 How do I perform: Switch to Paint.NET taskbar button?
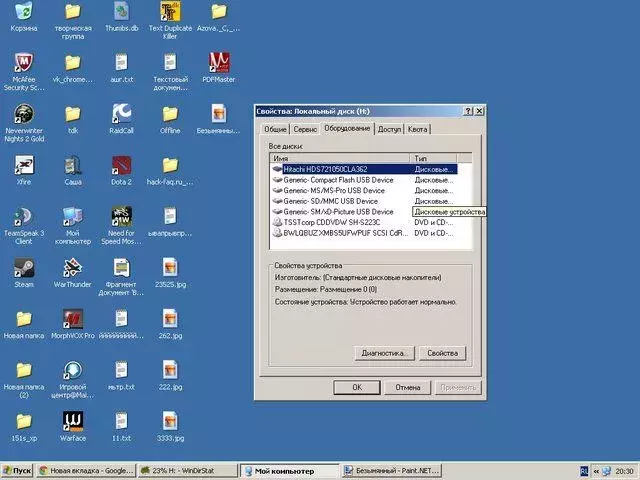click(392, 471)
